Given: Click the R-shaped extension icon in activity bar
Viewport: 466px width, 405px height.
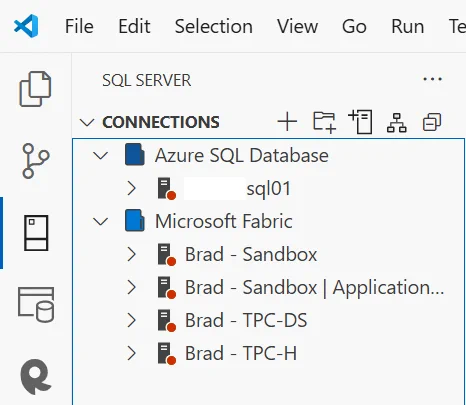Looking at the screenshot, I should tap(36, 377).
